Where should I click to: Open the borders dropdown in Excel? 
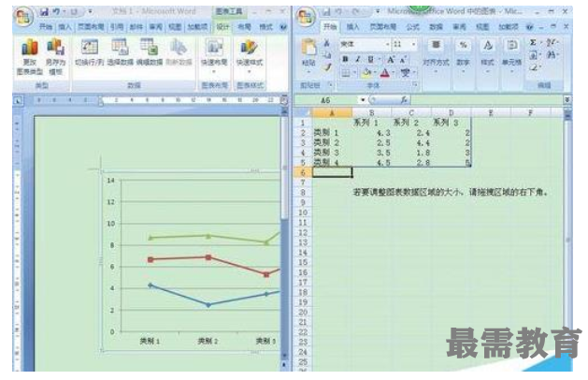pyautogui.click(x=354, y=72)
